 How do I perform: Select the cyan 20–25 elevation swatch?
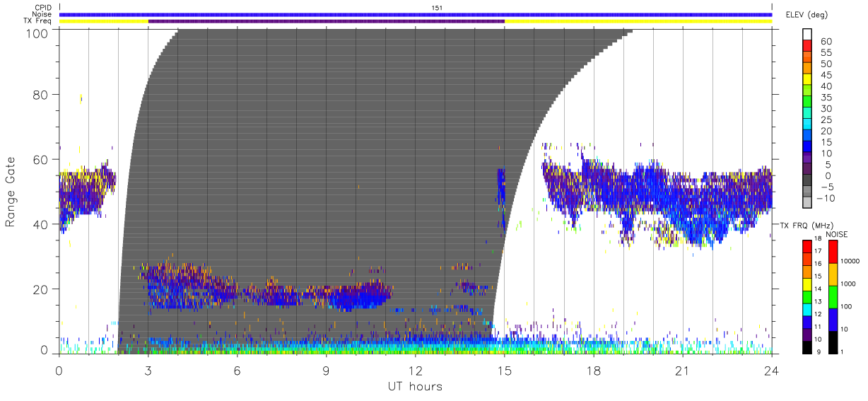(807, 125)
